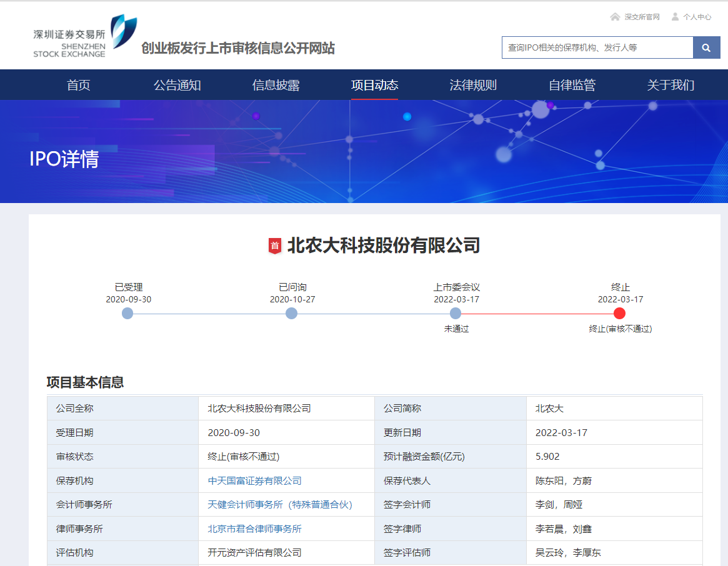This screenshot has width=728, height=566.
Task: Click the 更新日期 value 2022-03-17 cell
Action: [614, 433]
